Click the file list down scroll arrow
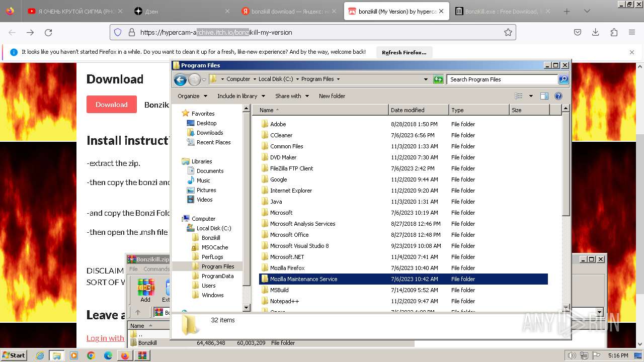Screen dimensions: 644x362 click(566, 307)
